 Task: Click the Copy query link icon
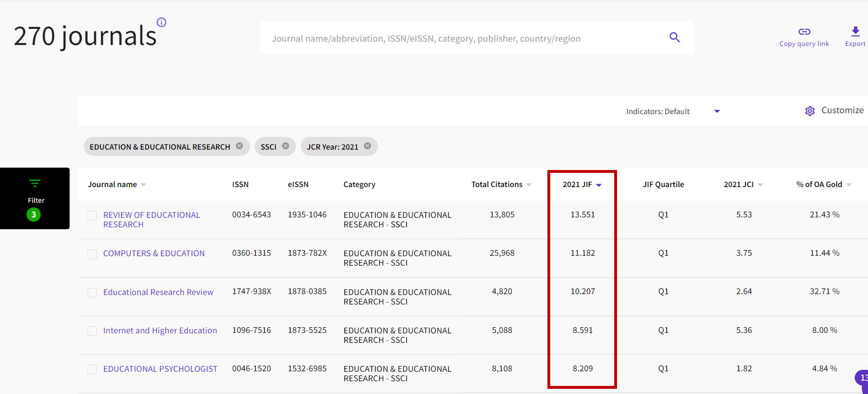(804, 32)
